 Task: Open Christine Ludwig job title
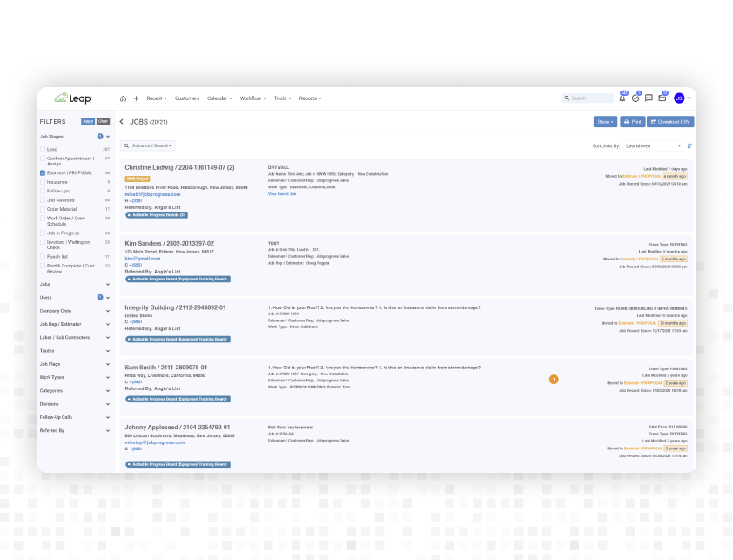[x=179, y=167]
